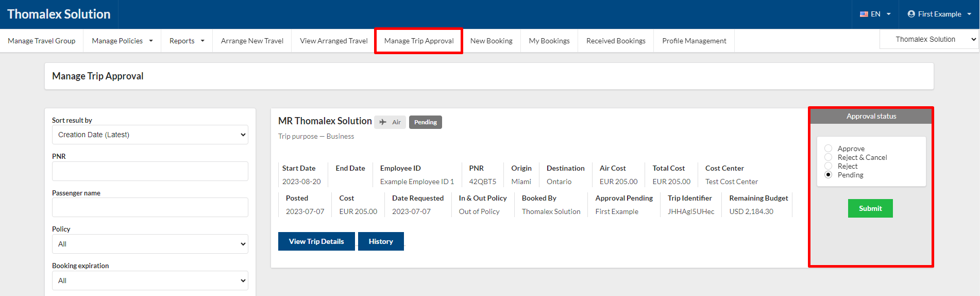Click the PNR filter input field
Screen dimensions: 980x296
click(x=150, y=171)
